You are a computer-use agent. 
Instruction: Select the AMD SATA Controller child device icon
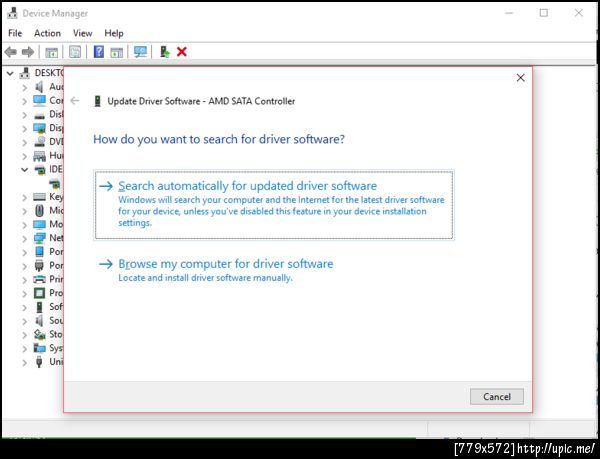point(55,184)
